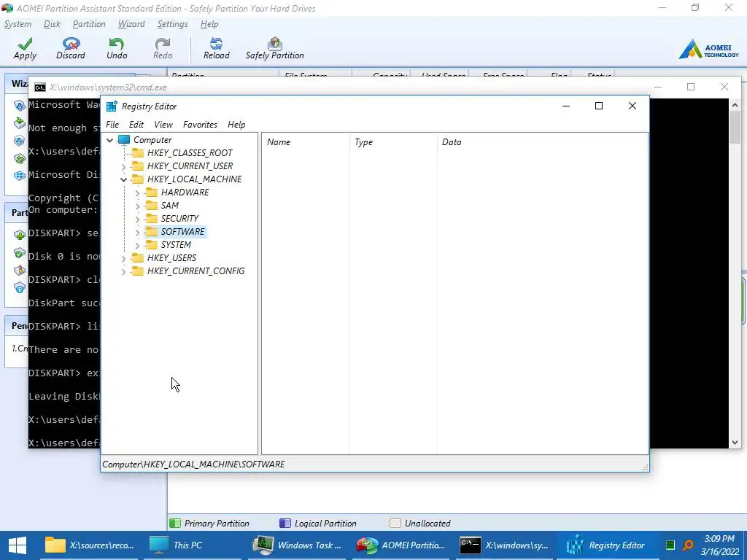Select the SOFTWARE subkey
The image size is (747, 560).
point(182,231)
